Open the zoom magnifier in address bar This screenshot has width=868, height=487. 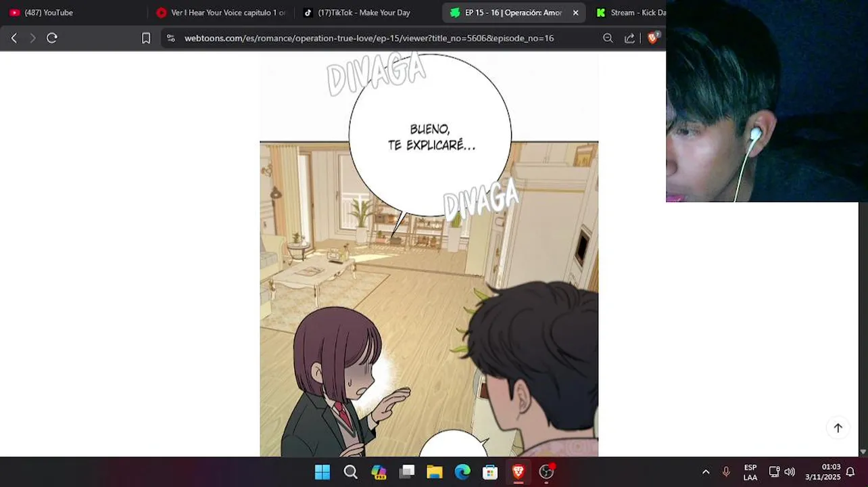click(608, 39)
